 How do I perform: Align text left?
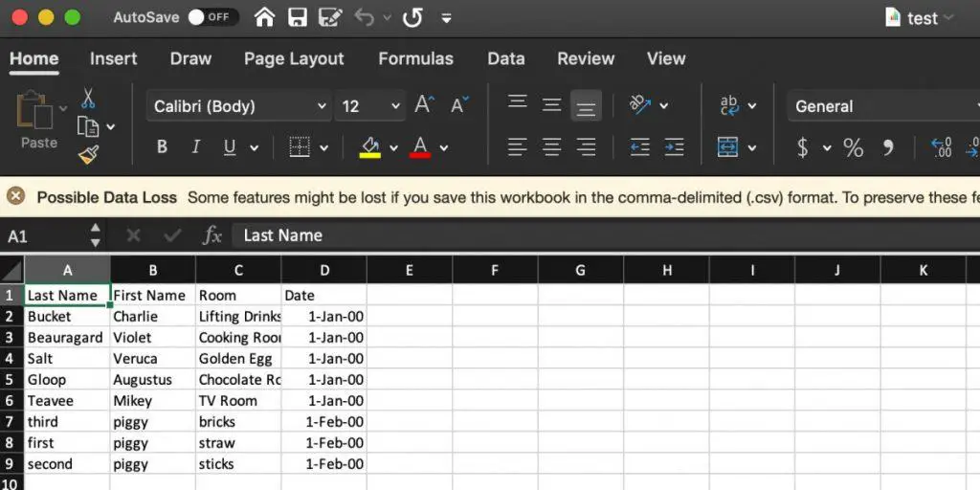tap(517, 147)
